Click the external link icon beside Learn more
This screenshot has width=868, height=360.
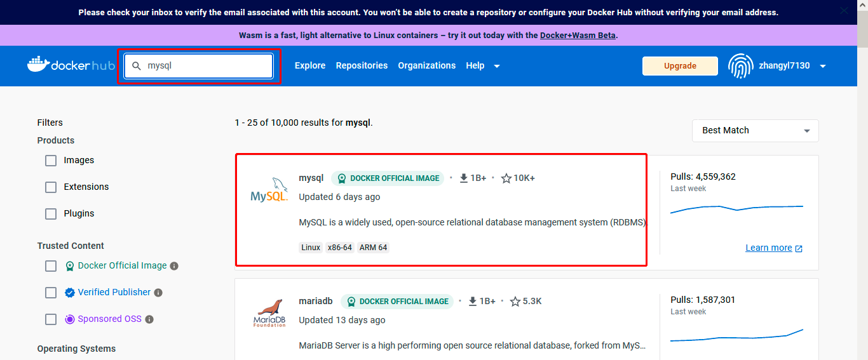(x=799, y=248)
